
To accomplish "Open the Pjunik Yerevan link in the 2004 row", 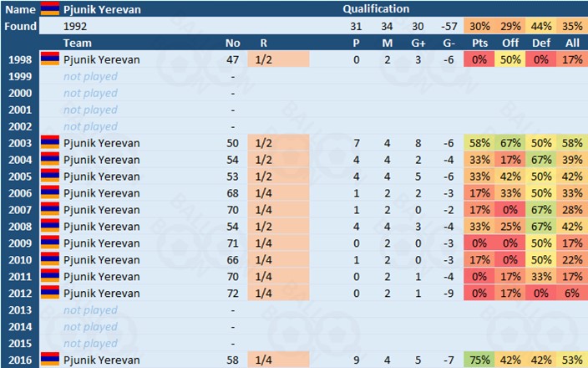I will (x=102, y=160).
